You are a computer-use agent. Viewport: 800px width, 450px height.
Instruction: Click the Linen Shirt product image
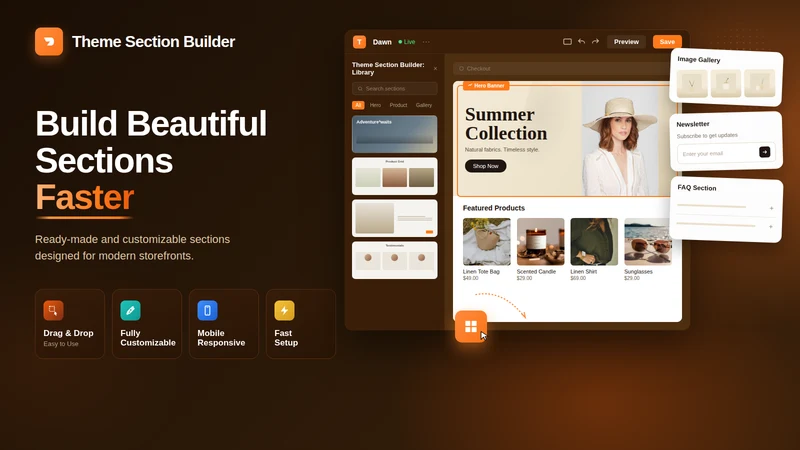click(594, 242)
